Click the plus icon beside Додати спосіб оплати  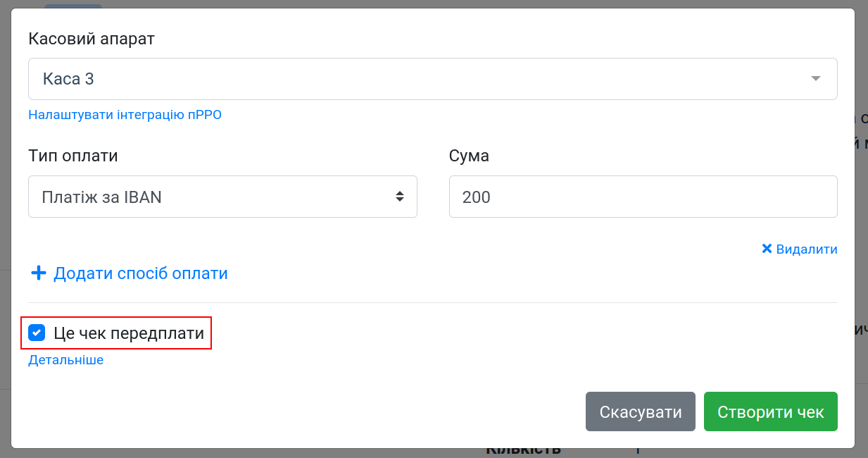point(39,273)
